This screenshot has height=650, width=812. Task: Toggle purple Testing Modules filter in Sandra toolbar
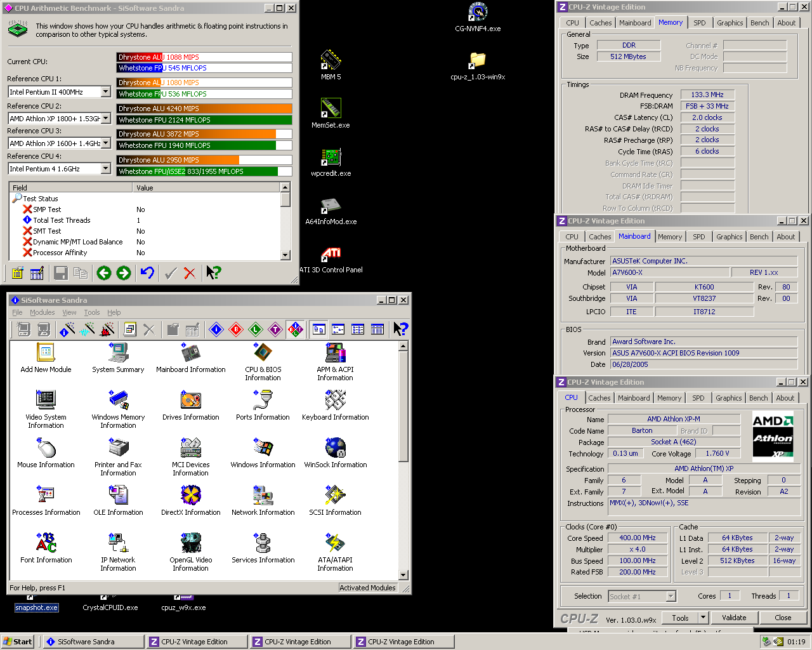[275, 329]
